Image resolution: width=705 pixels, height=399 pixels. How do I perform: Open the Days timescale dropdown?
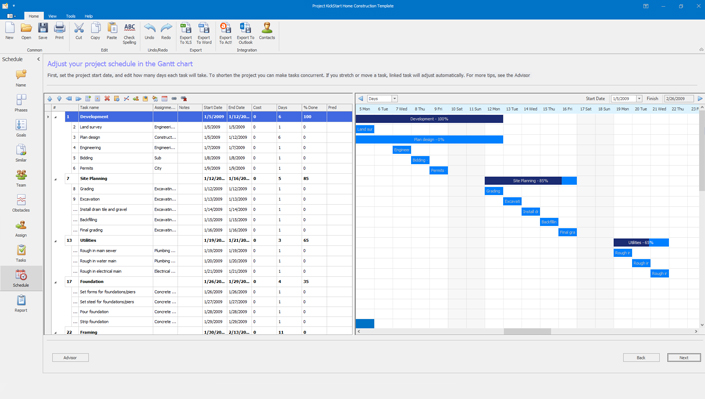click(x=394, y=99)
